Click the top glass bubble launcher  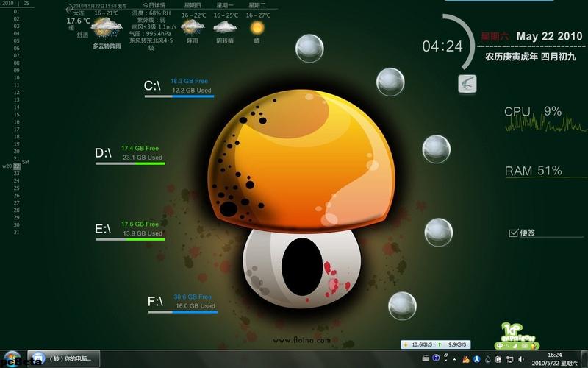pos(309,49)
